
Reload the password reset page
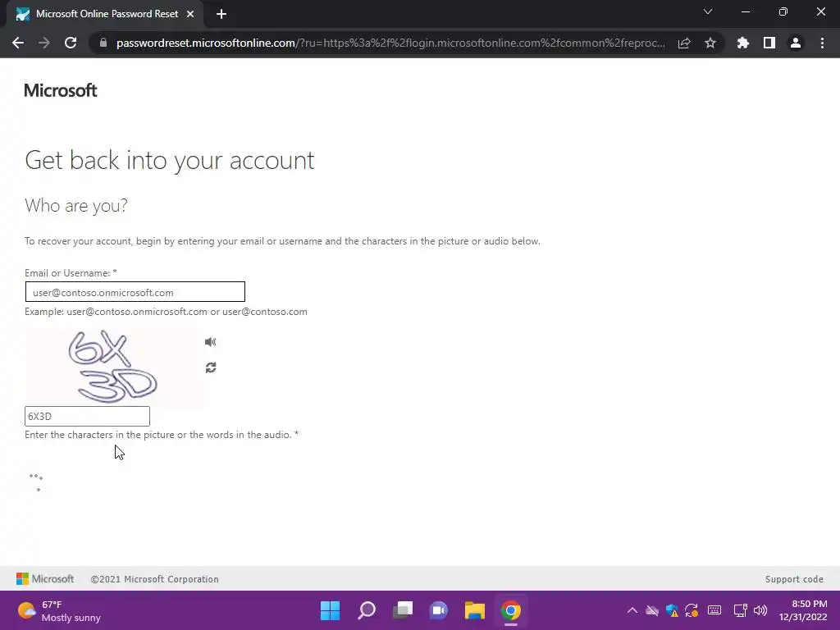(71, 43)
